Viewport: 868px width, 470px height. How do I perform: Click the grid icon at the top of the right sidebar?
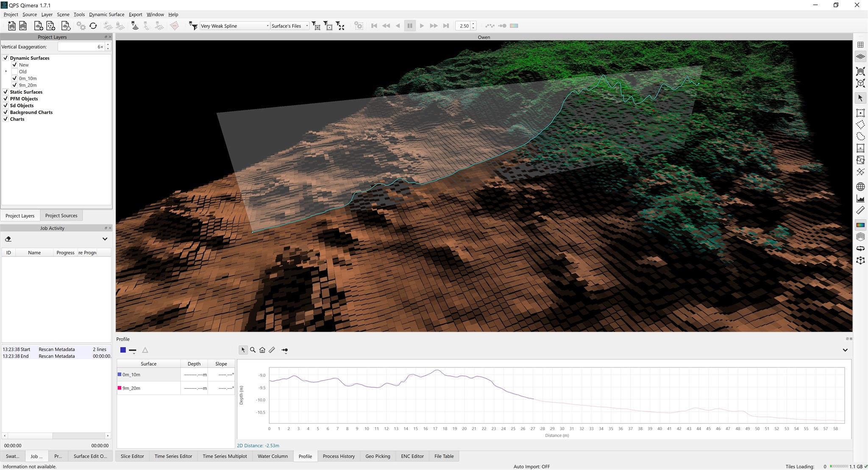coord(860,45)
